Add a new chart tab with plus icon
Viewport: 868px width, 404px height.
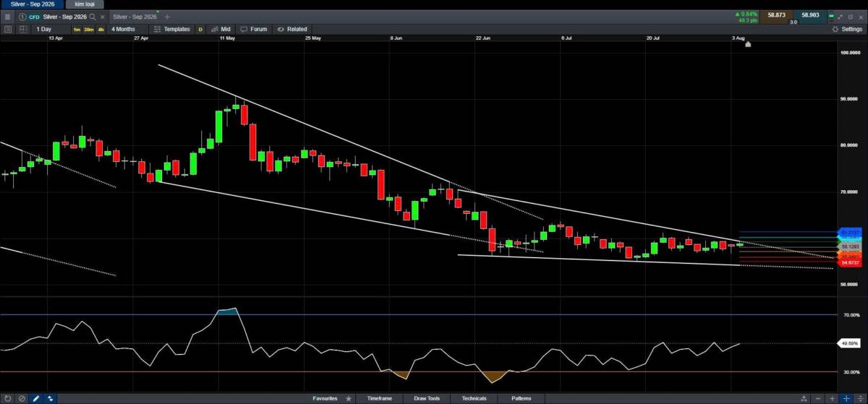click(168, 17)
